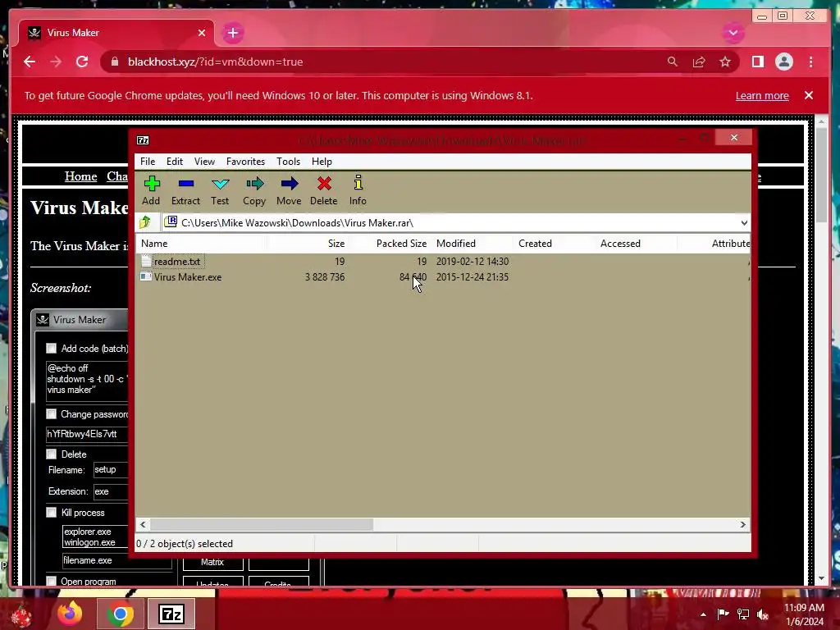Open the Chrome profile avatar
This screenshot has height=630, width=840.
pos(783,62)
